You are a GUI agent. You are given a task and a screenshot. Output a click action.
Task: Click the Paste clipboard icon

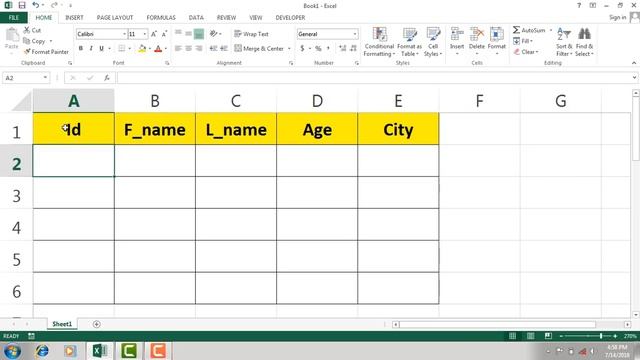[x=12, y=36]
